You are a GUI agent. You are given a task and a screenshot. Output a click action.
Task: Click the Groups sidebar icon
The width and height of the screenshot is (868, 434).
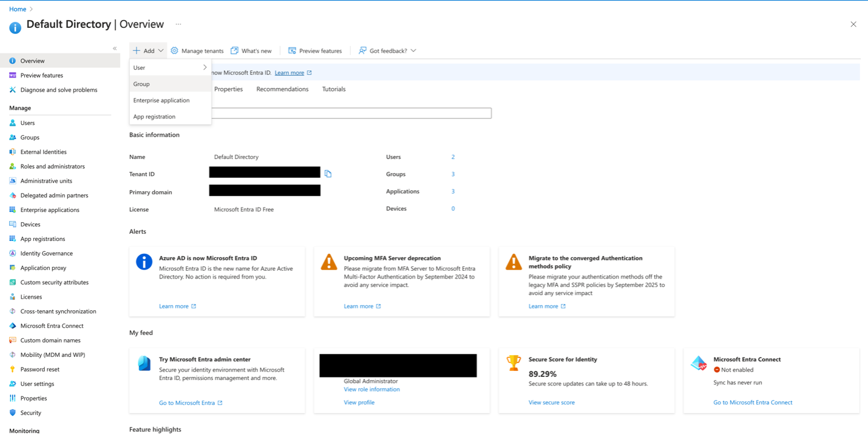coord(13,137)
